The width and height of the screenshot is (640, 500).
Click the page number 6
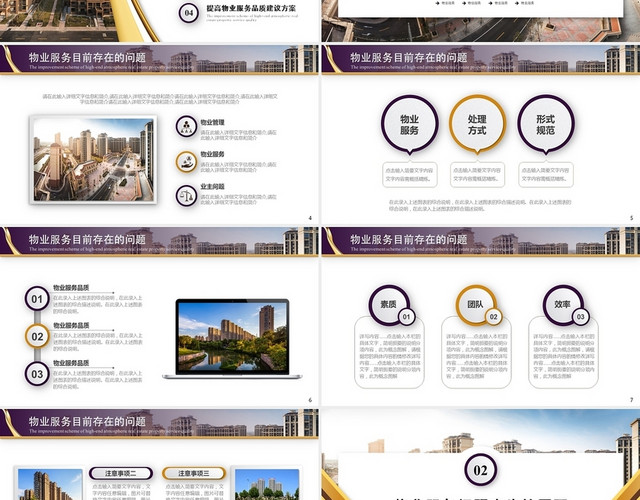click(310, 400)
